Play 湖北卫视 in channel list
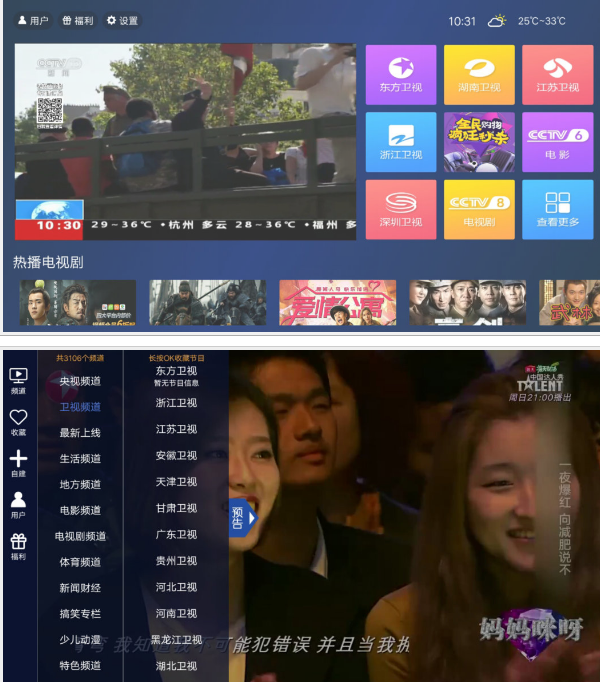Screen dimensions: 600x682 tap(176, 666)
